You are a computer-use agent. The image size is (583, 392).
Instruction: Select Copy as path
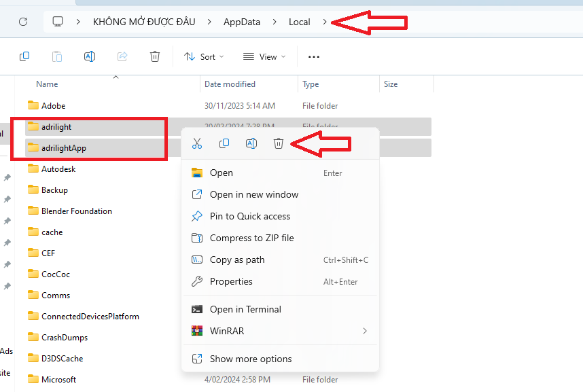pyautogui.click(x=280, y=260)
